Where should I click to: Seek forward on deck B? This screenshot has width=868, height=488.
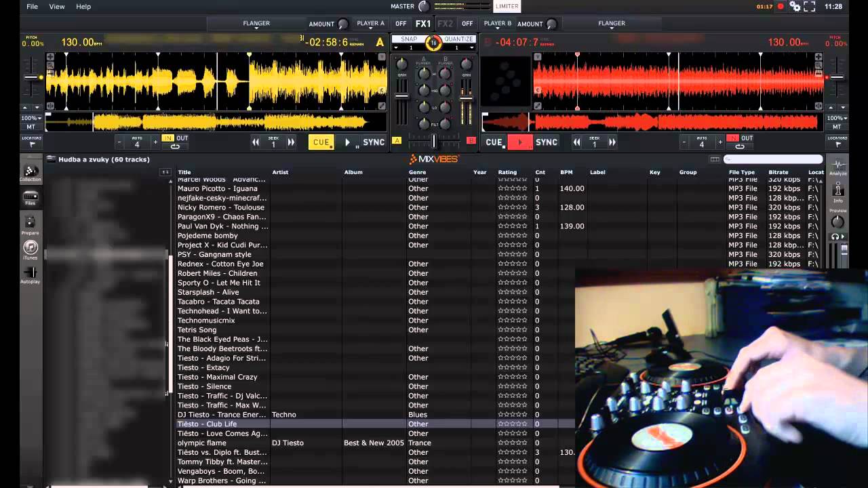[x=612, y=142]
